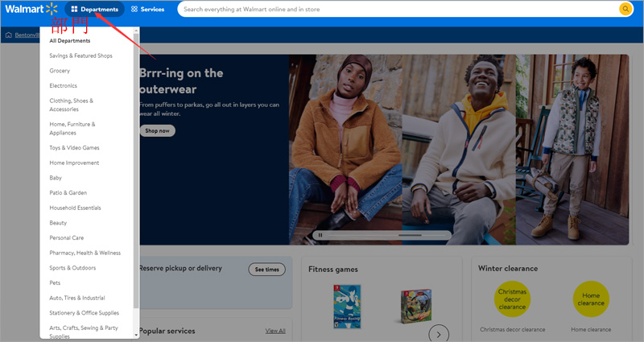Open Fitness Boxing game thumbnail

coord(347,307)
